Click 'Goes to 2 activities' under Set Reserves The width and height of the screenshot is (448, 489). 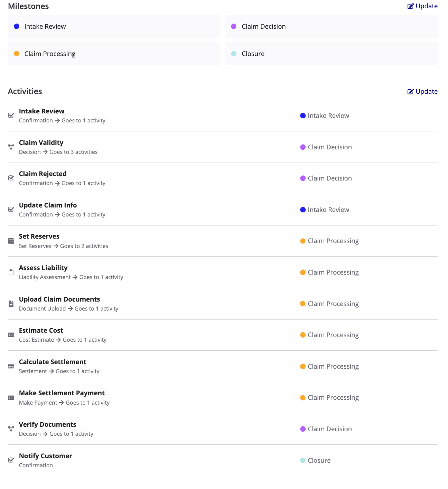tap(84, 246)
